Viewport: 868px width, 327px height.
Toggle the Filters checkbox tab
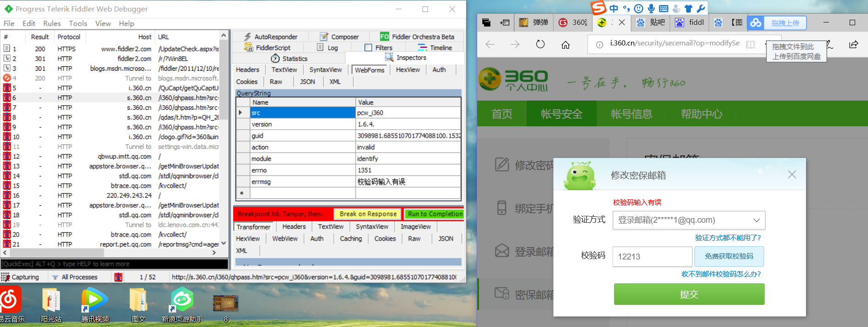click(378, 48)
